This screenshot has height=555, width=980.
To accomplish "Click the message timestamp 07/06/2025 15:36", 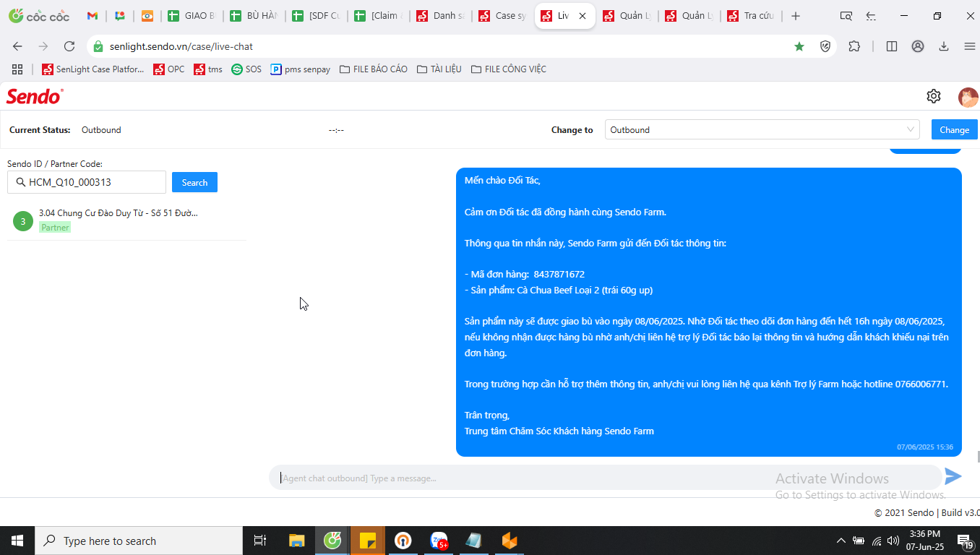I will tap(925, 447).
